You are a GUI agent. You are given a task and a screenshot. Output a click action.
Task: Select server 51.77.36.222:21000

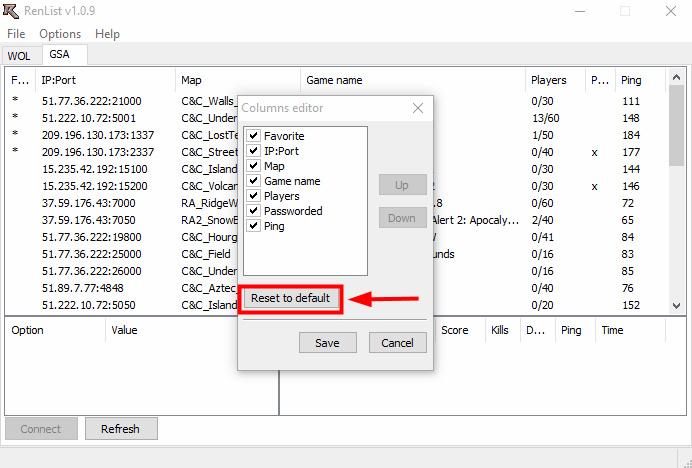(92, 101)
